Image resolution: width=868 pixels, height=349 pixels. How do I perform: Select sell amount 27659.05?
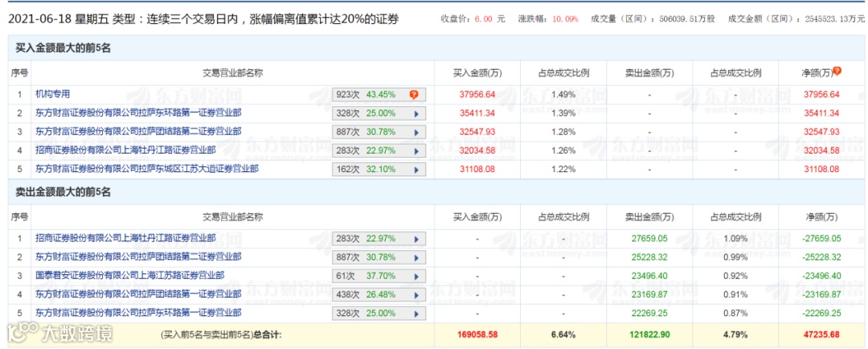(x=649, y=239)
